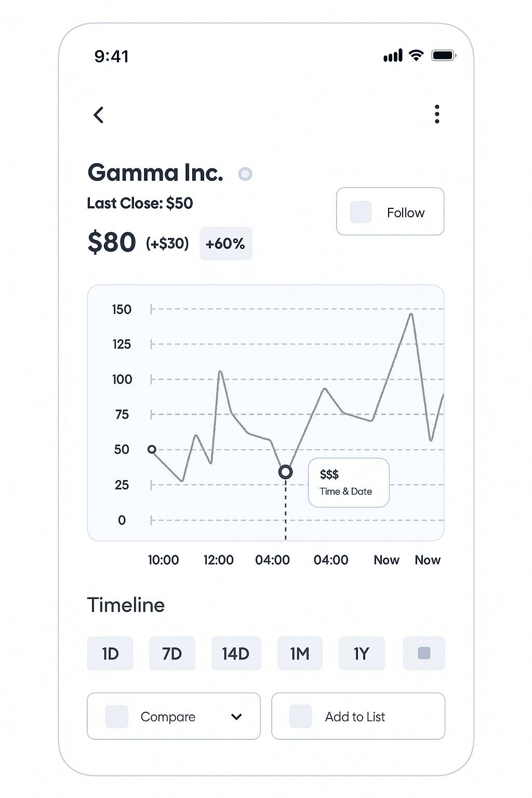The height and width of the screenshot is (798, 532).
Task: Select the 7D timeline range
Action: pos(172,653)
